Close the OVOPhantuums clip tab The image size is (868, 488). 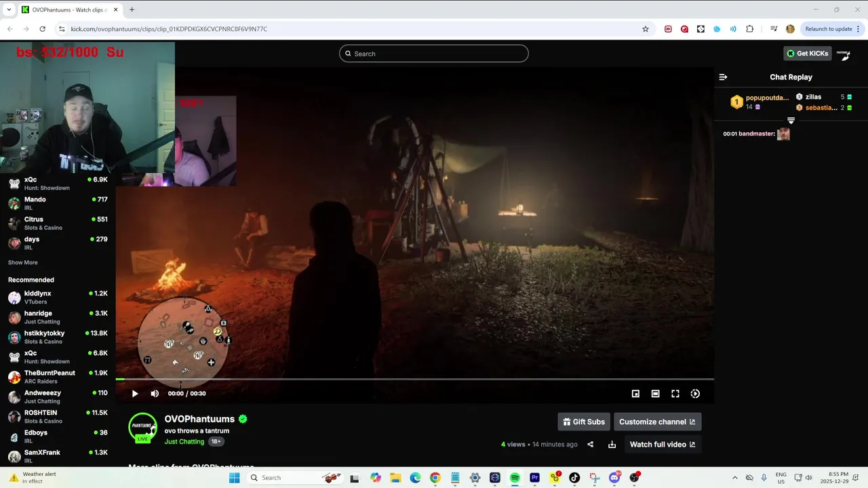(115, 9)
